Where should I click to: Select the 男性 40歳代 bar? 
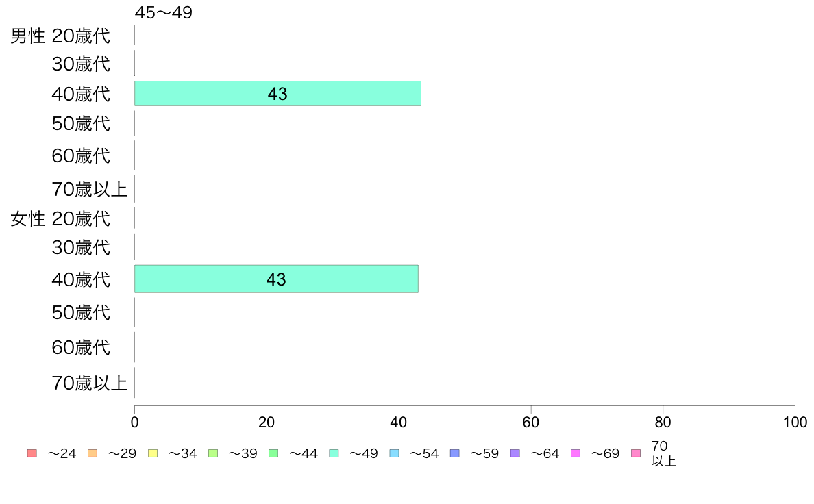(x=277, y=93)
